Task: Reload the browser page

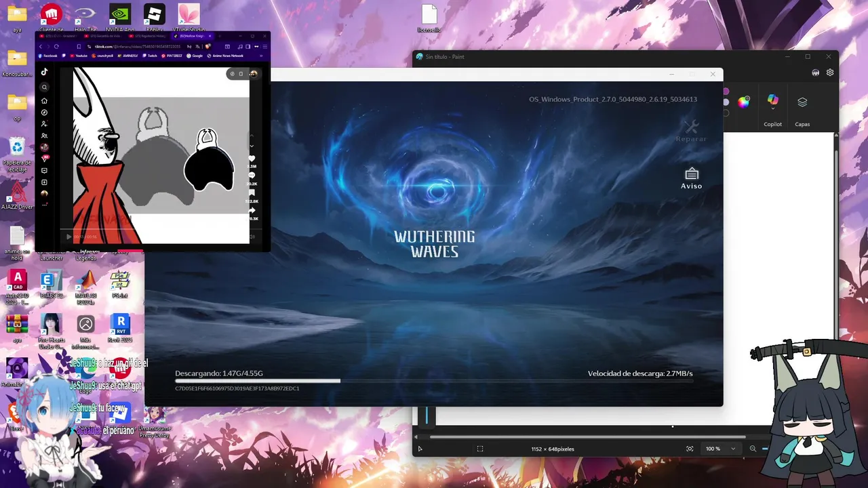Action: click(56, 47)
